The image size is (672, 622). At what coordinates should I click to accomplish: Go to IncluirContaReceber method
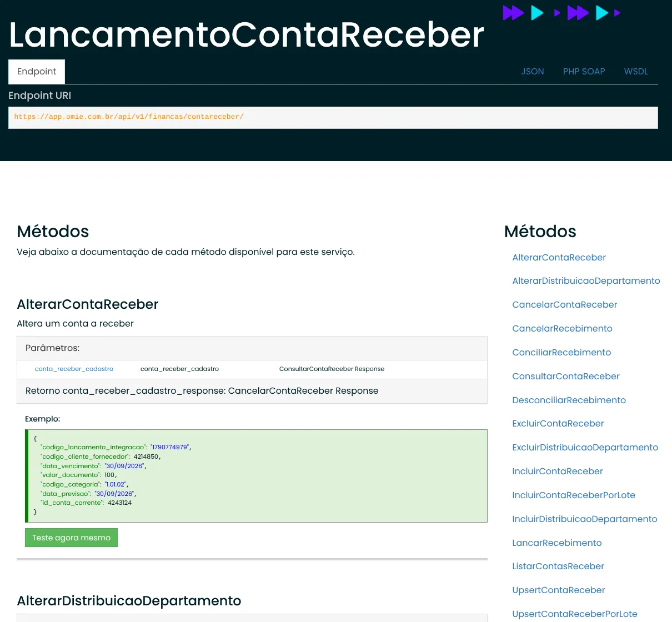pos(557,471)
